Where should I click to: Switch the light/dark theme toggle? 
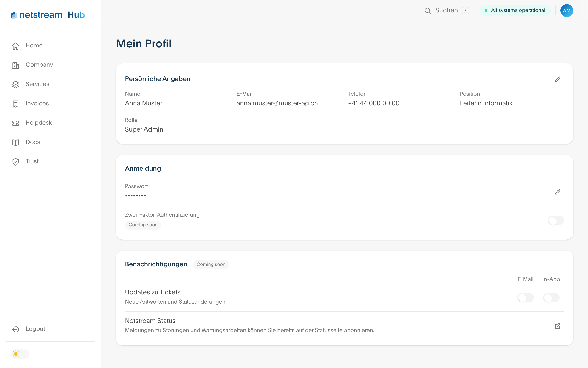coord(20,354)
